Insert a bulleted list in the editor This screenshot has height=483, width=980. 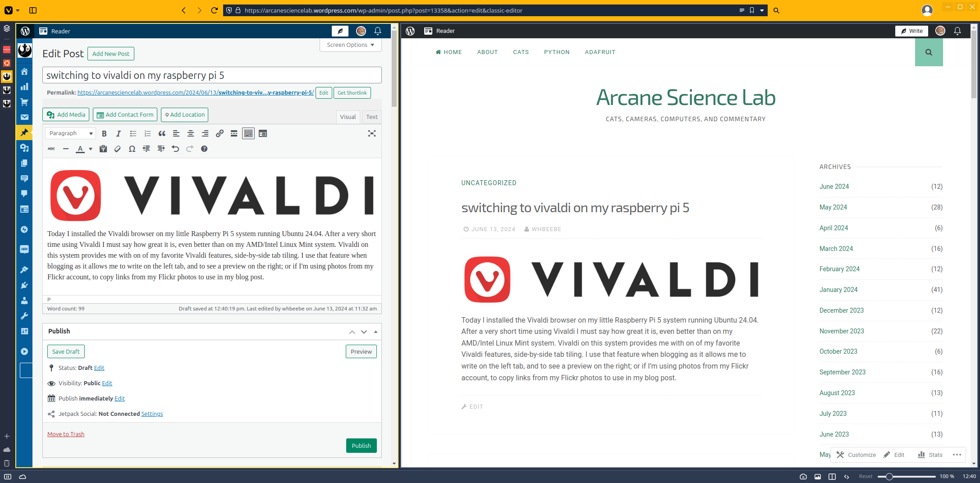point(133,133)
